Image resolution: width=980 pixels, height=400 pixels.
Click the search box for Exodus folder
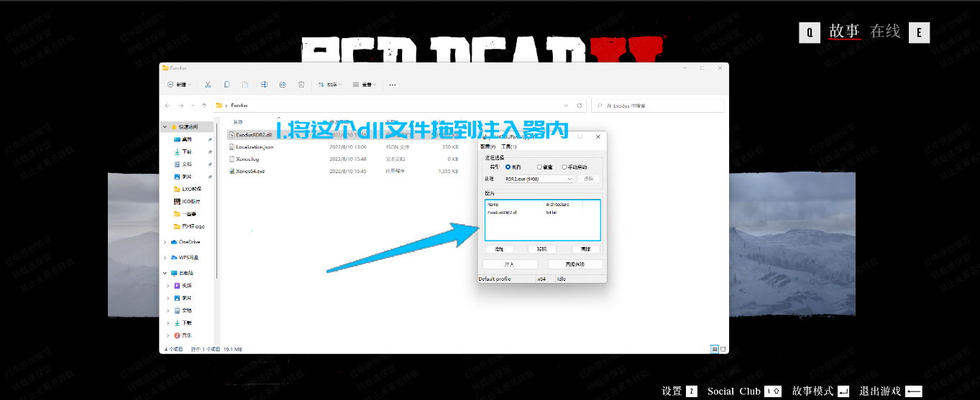(x=658, y=106)
